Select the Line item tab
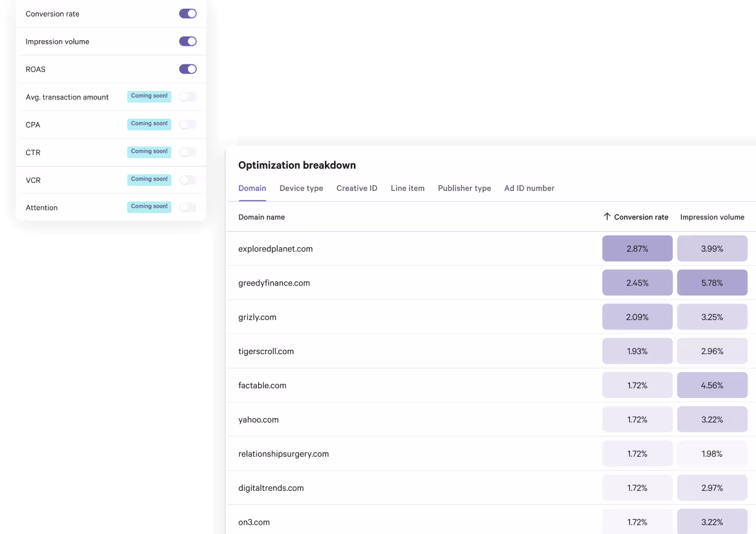This screenshot has width=756, height=534. (408, 188)
